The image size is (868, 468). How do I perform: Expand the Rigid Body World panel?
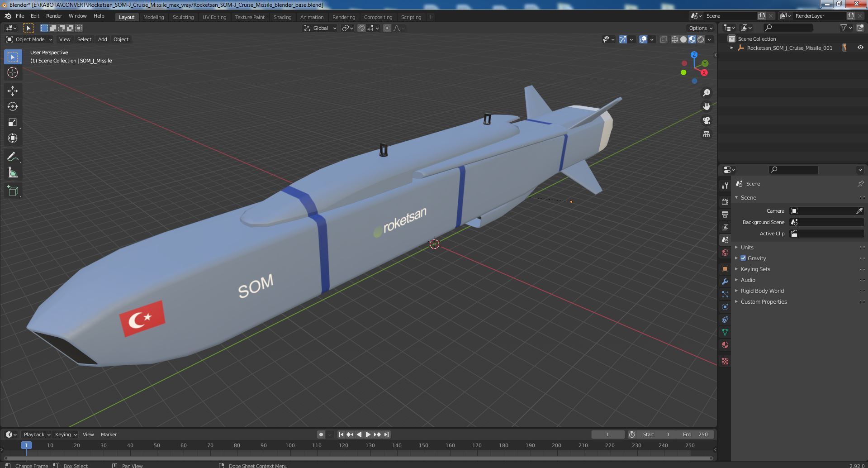point(762,291)
